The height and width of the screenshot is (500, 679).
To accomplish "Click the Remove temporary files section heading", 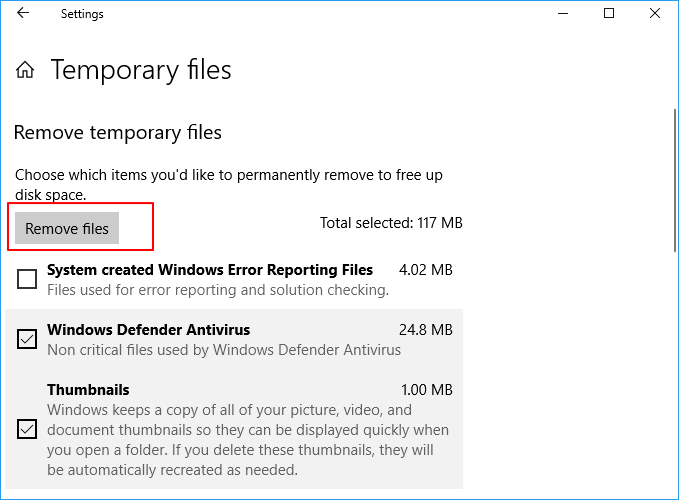I will [x=117, y=132].
